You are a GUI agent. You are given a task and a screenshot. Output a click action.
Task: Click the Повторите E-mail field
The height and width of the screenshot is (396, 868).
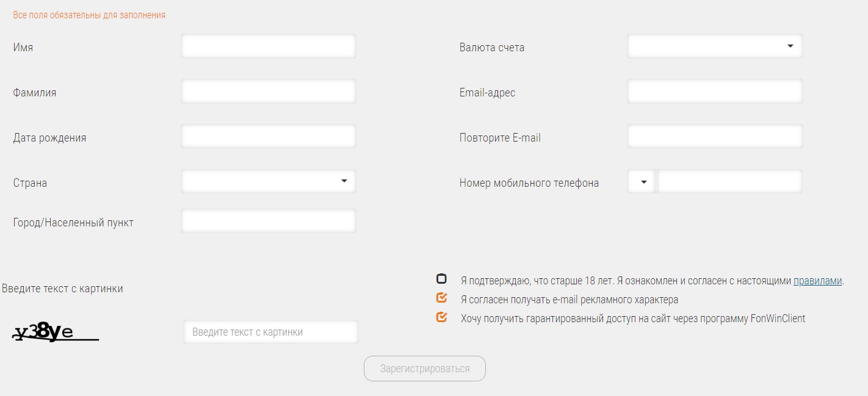(x=714, y=137)
